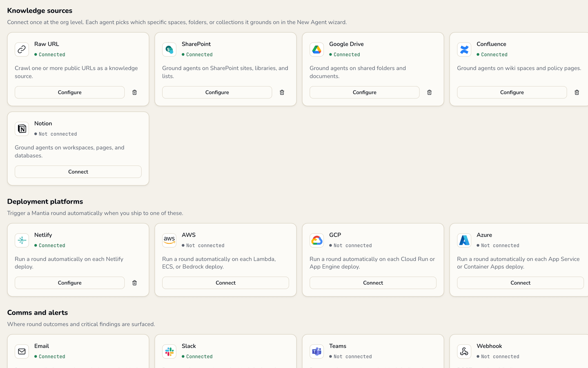Click the Email envelope icon
Image resolution: width=588 pixels, height=368 pixels.
(x=22, y=351)
